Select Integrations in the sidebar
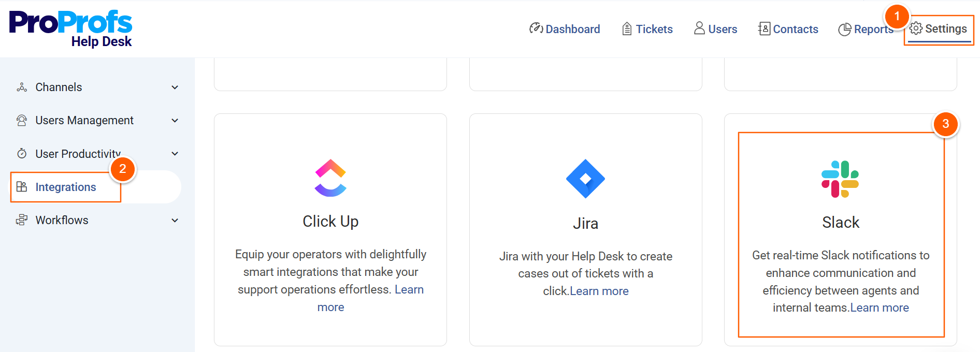This screenshot has height=352, width=980. tap(65, 187)
